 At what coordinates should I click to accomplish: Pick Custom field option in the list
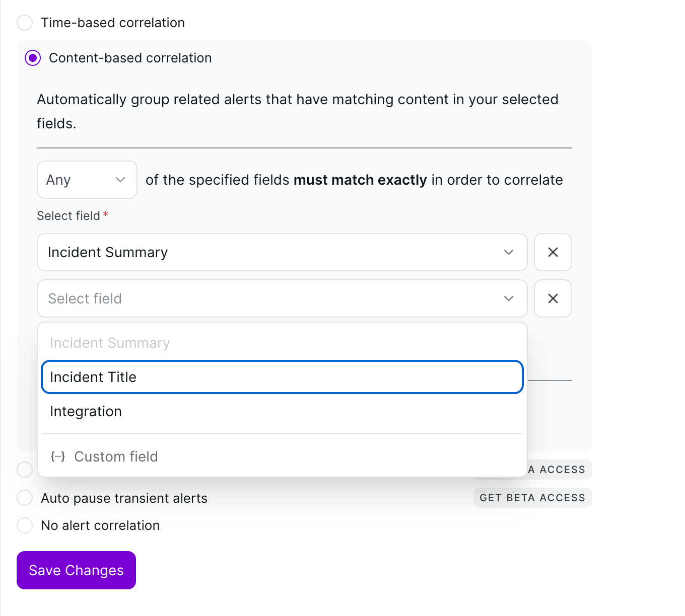(116, 456)
